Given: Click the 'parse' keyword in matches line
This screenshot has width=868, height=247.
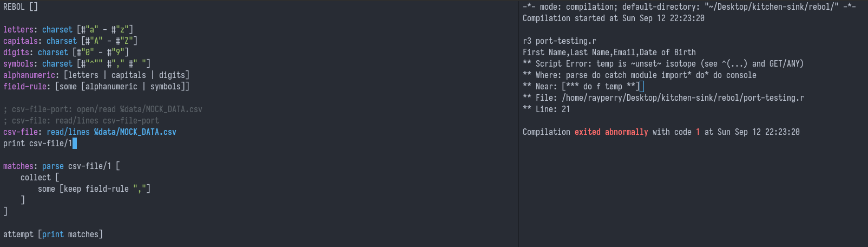Looking at the screenshot, I should pos(52,166).
